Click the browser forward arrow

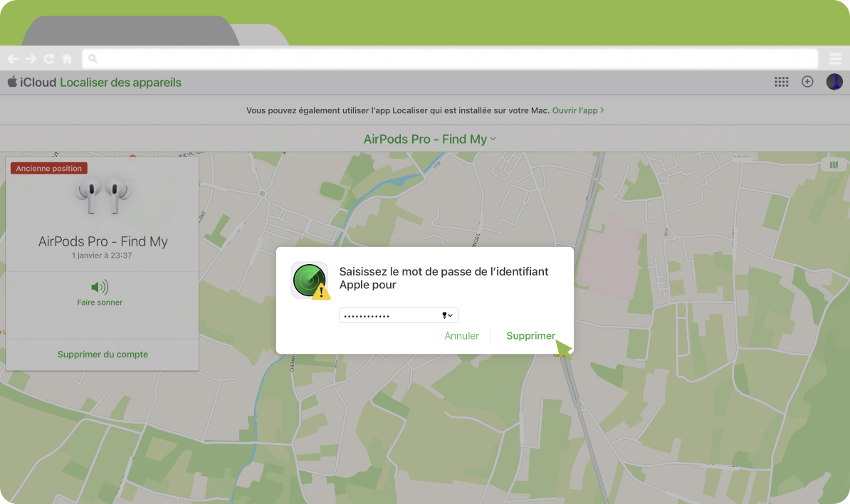point(31,58)
